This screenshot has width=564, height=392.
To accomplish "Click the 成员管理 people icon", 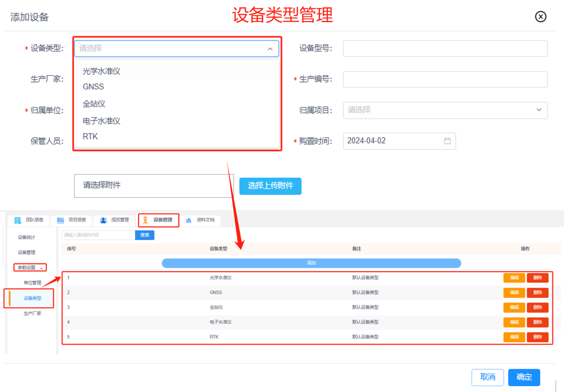I will click(x=103, y=220).
